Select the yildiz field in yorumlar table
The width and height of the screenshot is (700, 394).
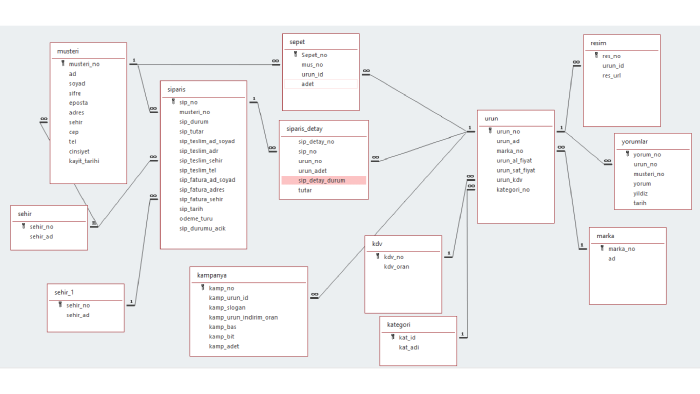click(x=640, y=193)
